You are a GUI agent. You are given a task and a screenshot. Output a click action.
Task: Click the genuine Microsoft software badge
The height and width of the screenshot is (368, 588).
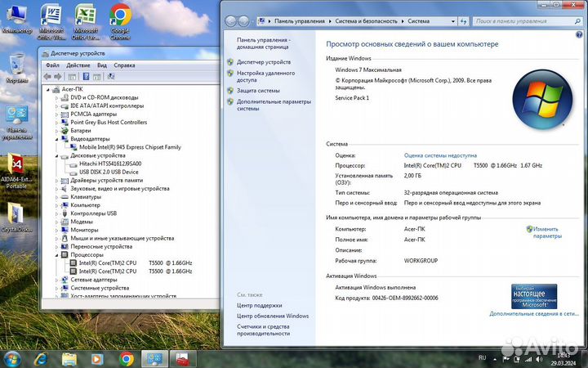point(534,296)
